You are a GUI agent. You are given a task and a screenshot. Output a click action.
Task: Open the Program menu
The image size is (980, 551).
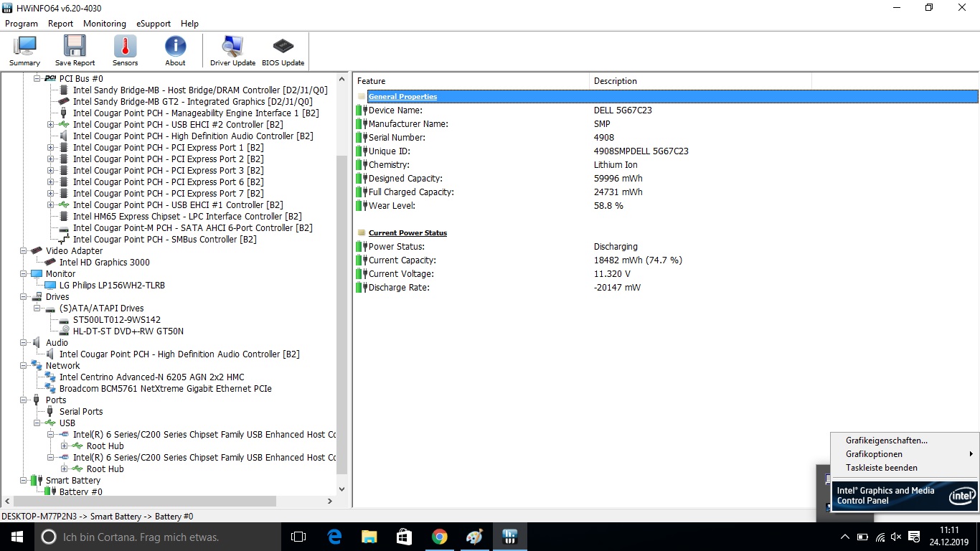[x=22, y=24]
